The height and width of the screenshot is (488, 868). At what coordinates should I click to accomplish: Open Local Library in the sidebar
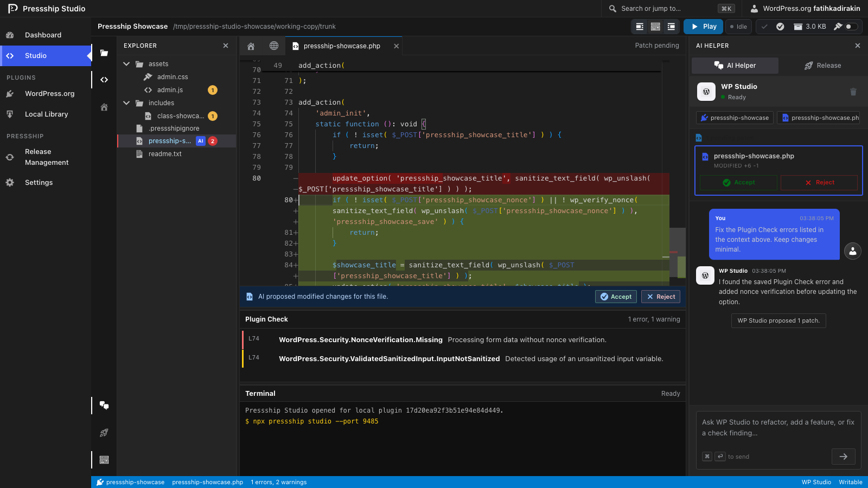tap(46, 114)
